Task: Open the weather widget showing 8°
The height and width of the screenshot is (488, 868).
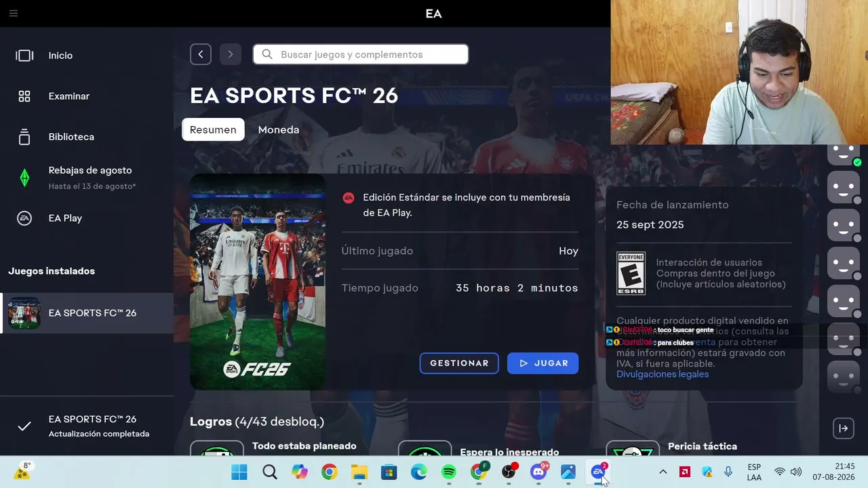Action: click(x=22, y=472)
